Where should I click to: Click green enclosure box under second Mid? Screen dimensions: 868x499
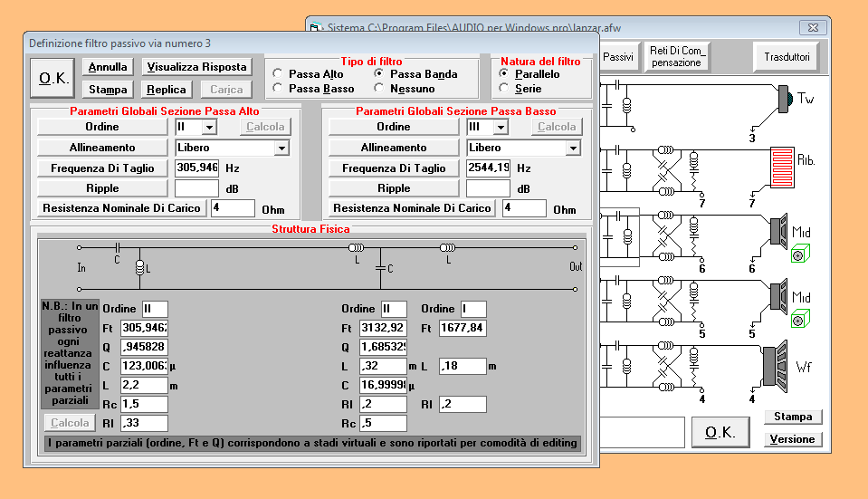point(800,319)
